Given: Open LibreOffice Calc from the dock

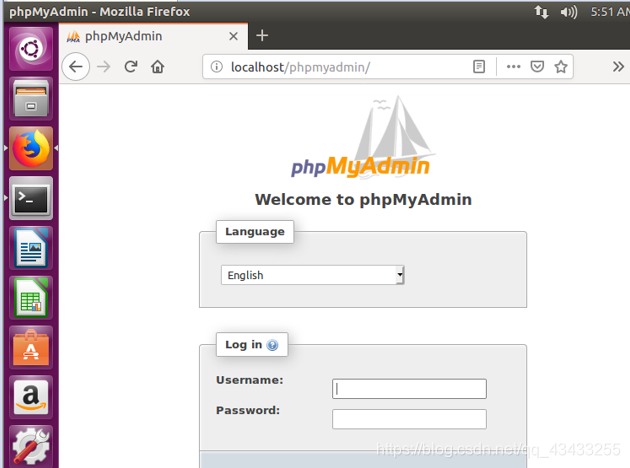Looking at the screenshot, I should pyautogui.click(x=31, y=298).
